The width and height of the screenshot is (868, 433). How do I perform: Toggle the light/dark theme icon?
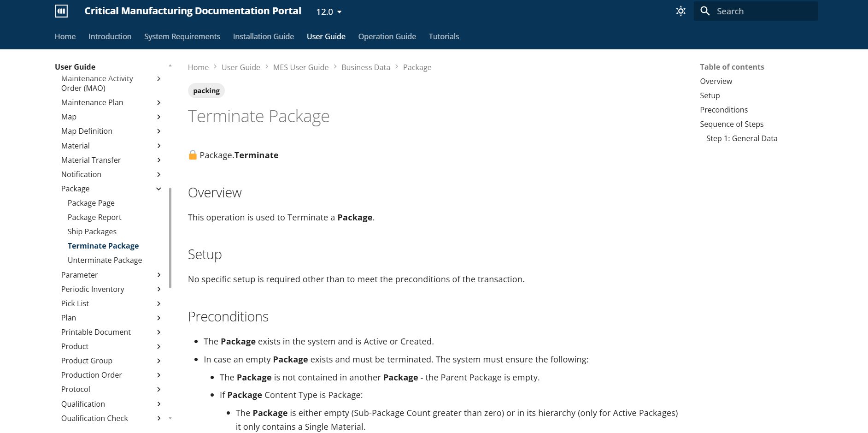click(x=680, y=11)
